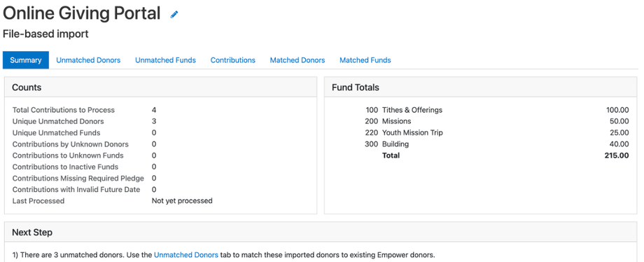Select Contributions with Invalid Future Date label

click(76, 190)
